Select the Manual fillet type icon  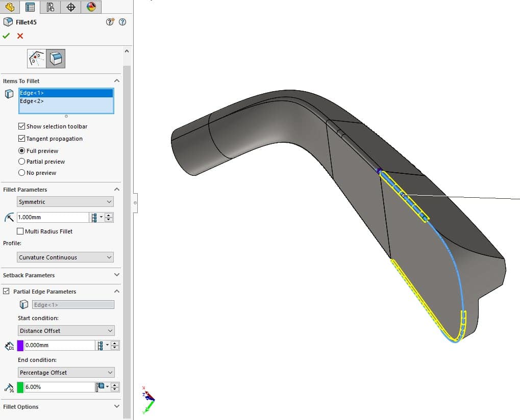[56, 59]
